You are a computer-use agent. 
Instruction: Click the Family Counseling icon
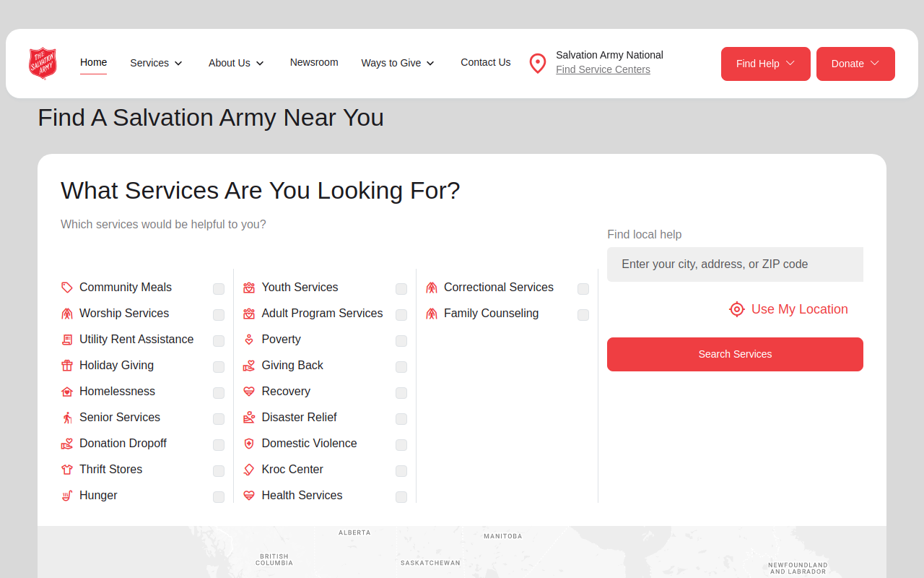tap(432, 314)
